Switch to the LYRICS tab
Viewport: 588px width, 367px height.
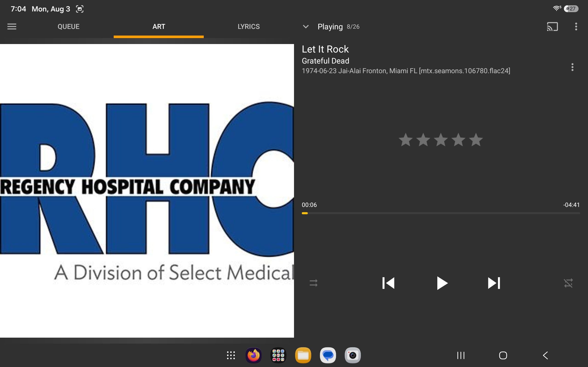(x=249, y=26)
